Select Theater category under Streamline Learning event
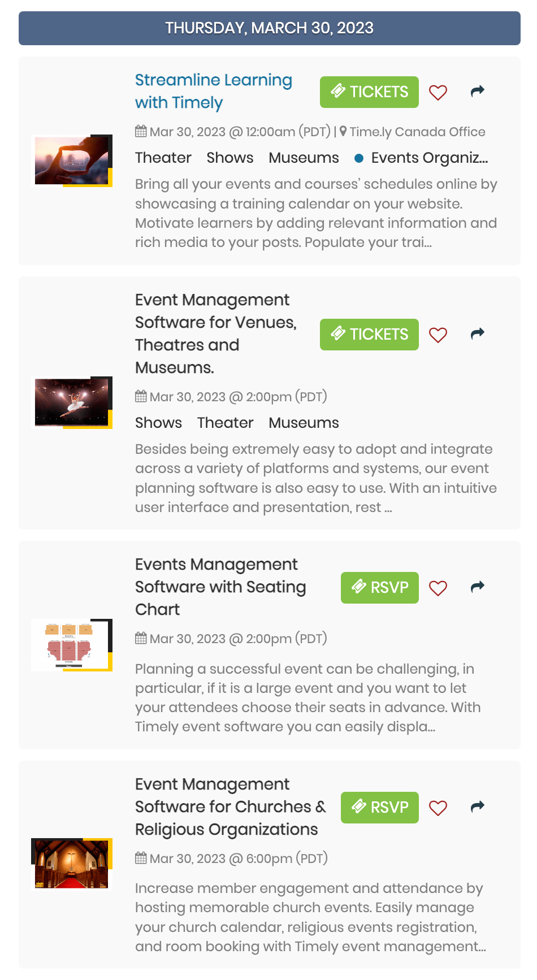The height and width of the screenshot is (980, 537). click(163, 158)
